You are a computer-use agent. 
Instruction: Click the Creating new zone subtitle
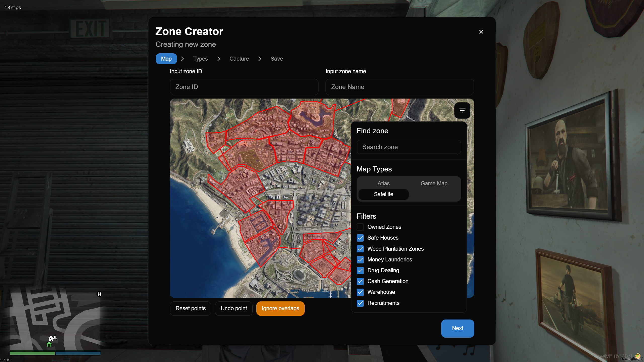(x=186, y=44)
